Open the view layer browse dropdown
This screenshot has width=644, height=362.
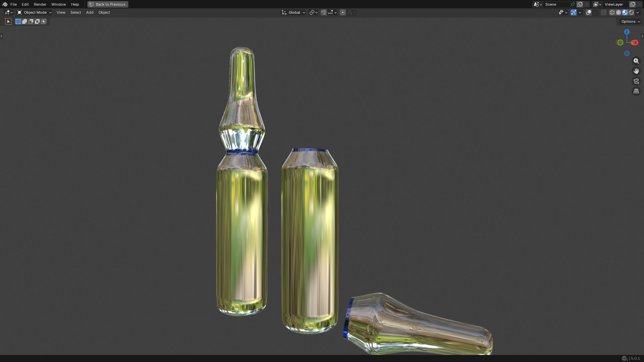coord(597,4)
